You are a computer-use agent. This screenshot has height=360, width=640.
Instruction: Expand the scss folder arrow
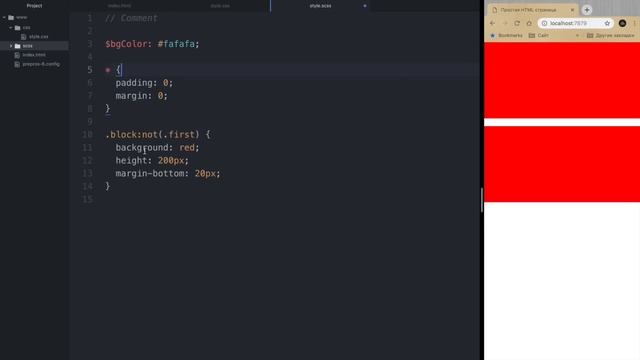11,46
